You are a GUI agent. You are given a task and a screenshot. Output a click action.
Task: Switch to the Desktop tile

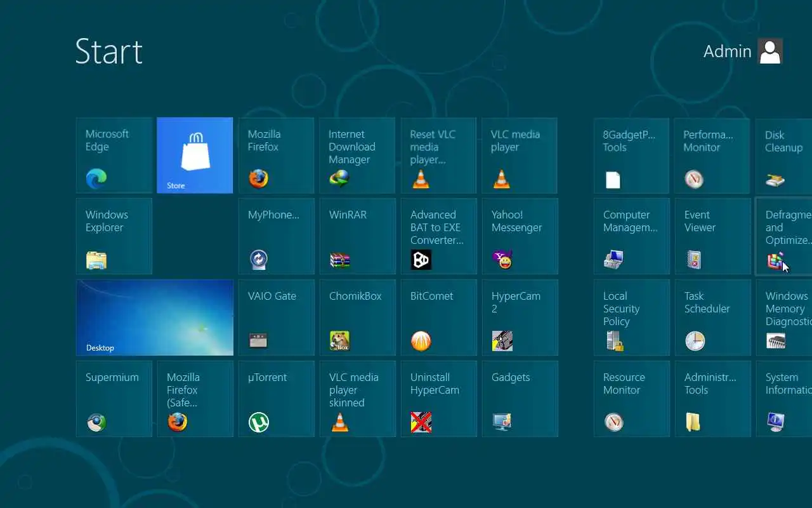coord(155,317)
